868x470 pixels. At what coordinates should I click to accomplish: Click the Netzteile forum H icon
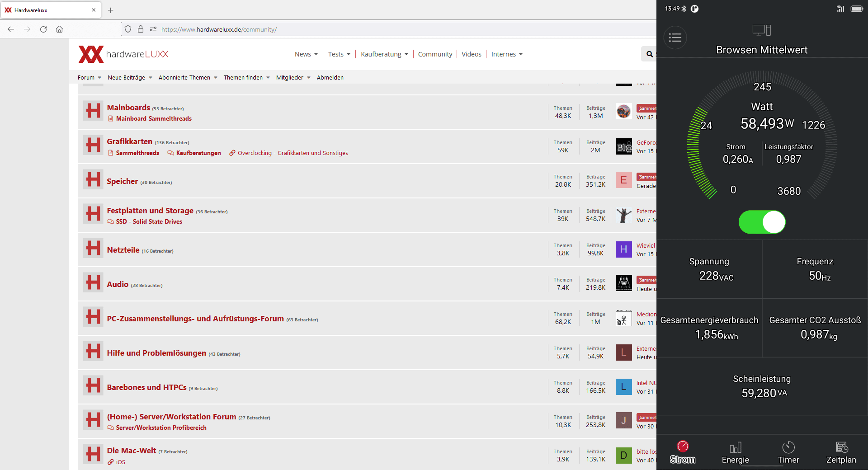[x=94, y=248]
